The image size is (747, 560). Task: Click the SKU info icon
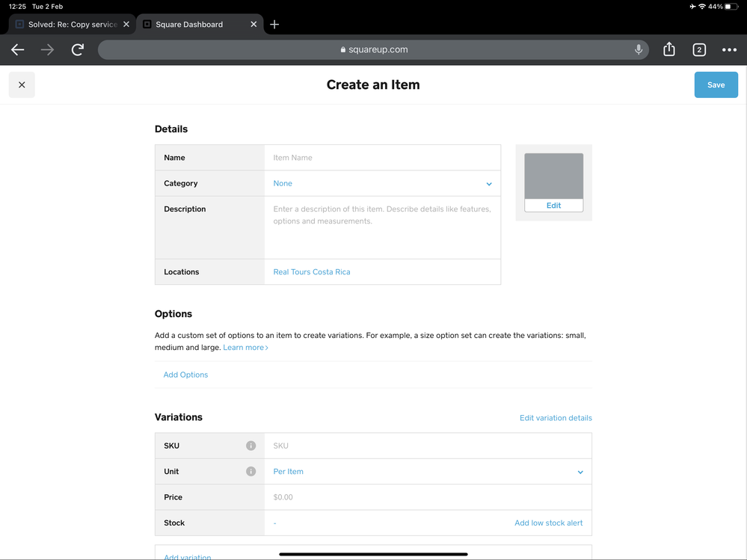(251, 446)
